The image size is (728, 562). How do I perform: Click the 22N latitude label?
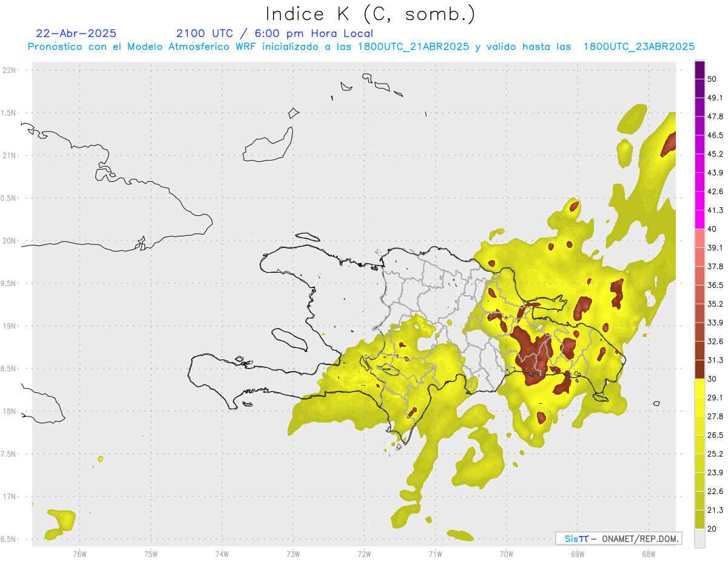click(x=10, y=70)
